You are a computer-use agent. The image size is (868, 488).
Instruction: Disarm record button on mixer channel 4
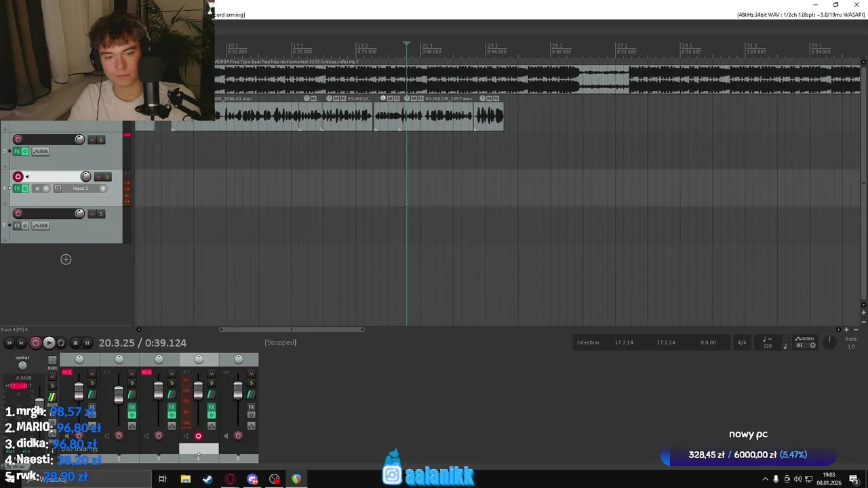point(198,436)
